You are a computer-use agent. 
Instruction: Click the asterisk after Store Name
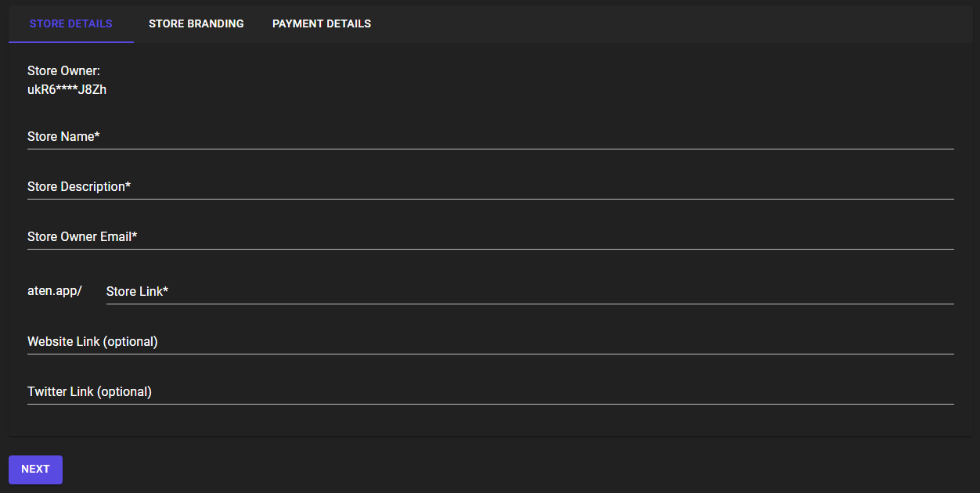click(97, 136)
